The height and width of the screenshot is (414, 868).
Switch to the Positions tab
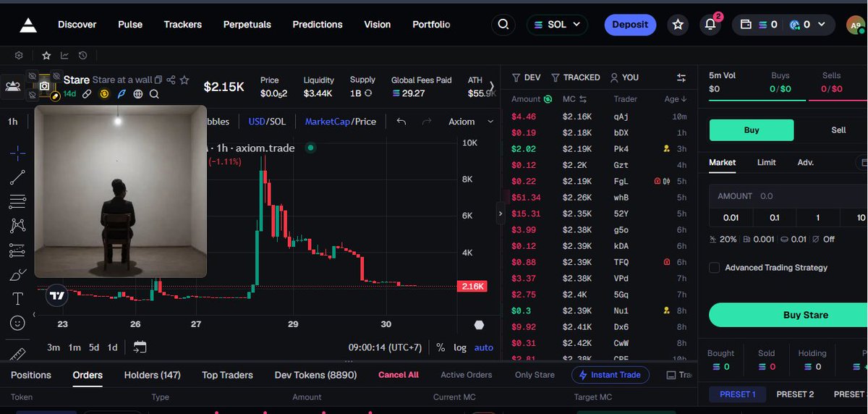31,375
